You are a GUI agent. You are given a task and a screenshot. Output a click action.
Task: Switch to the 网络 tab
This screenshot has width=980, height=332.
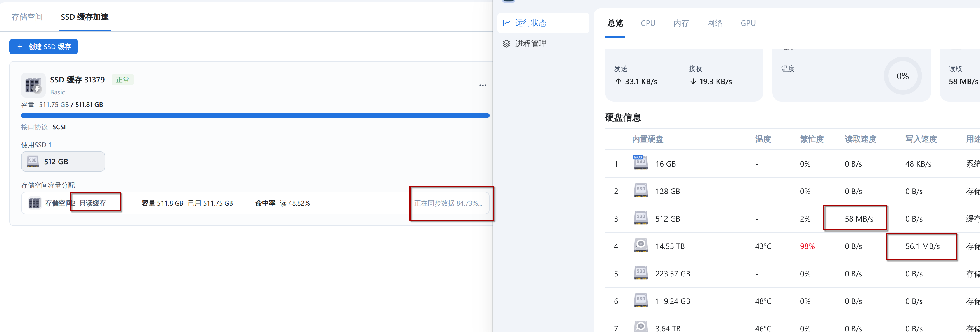click(714, 23)
